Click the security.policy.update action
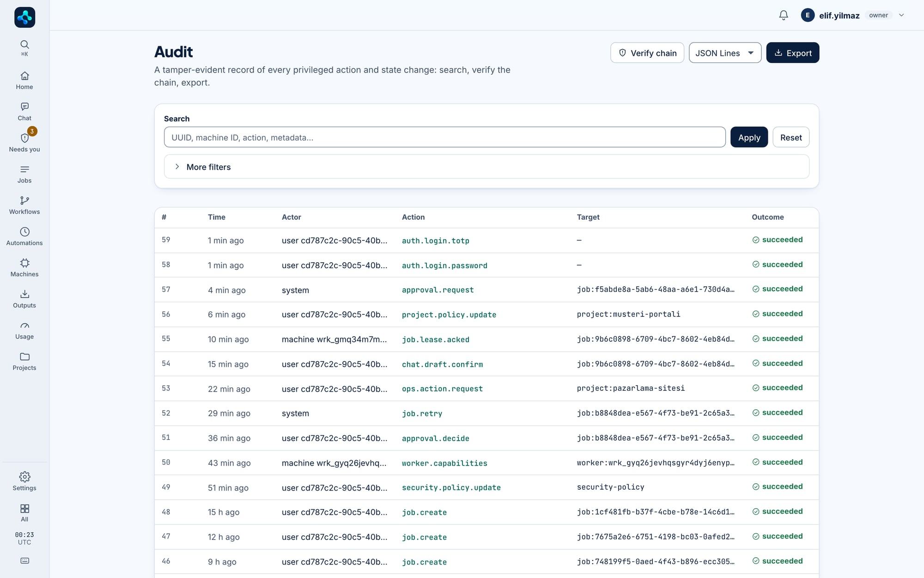924x578 pixels. pyautogui.click(x=451, y=487)
